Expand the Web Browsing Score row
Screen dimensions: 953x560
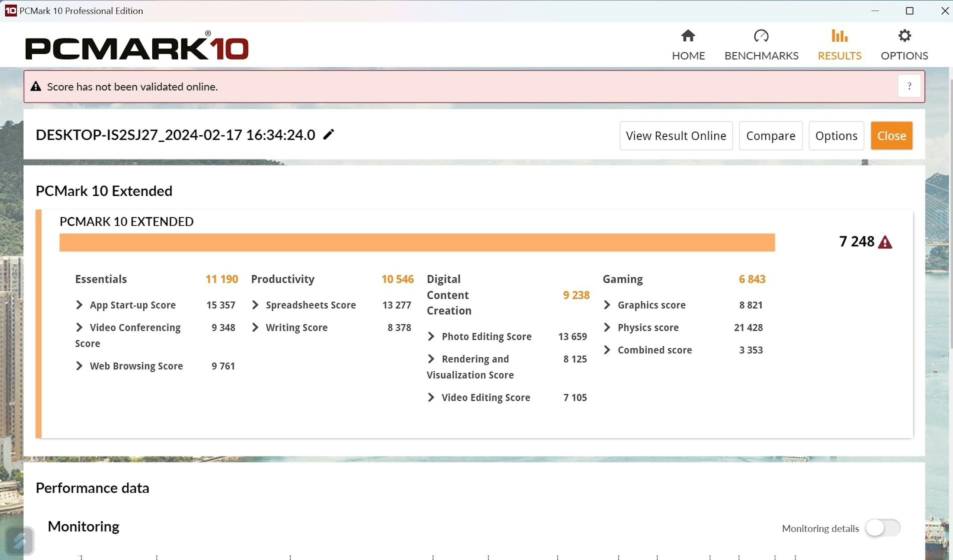[x=79, y=366]
